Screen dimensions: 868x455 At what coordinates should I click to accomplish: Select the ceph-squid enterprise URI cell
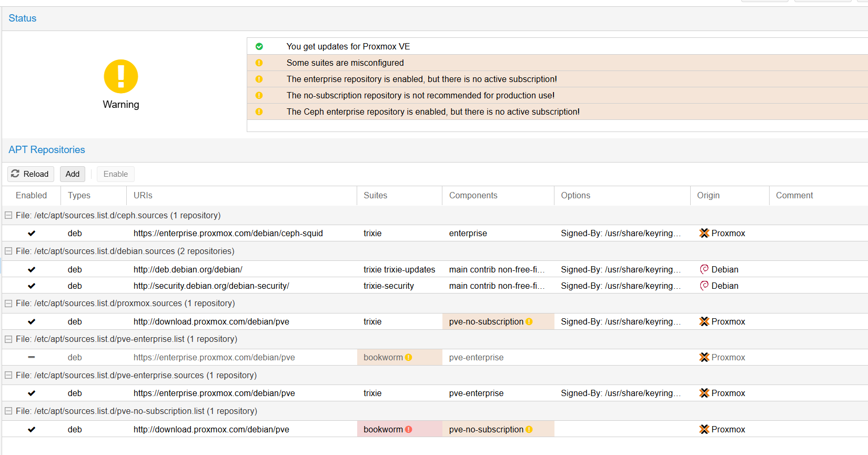pyautogui.click(x=228, y=233)
